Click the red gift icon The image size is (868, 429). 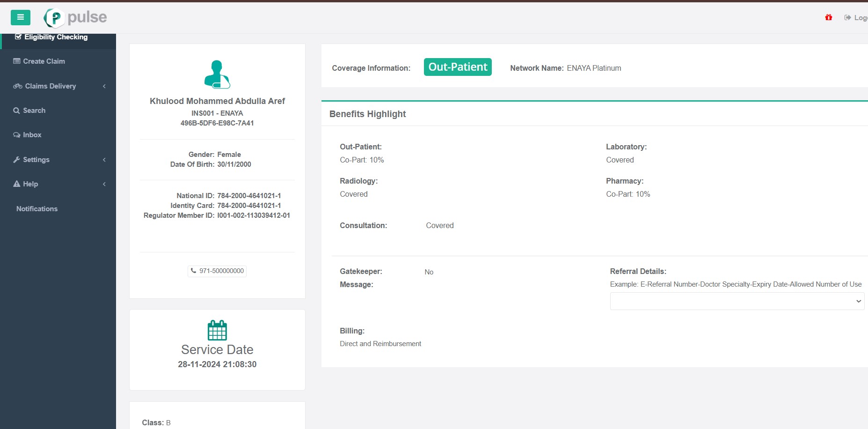point(828,17)
